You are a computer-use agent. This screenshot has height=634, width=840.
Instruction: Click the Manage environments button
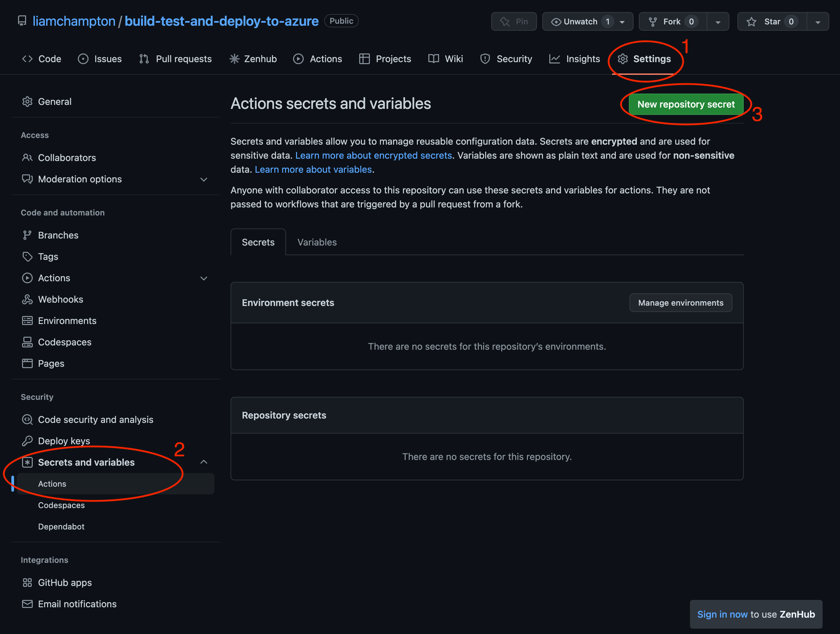click(x=680, y=302)
